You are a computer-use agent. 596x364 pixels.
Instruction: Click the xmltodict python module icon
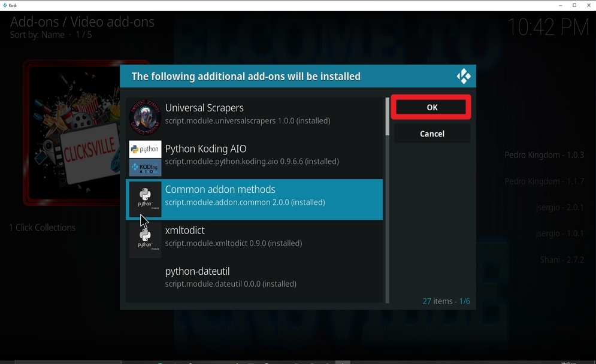145,240
